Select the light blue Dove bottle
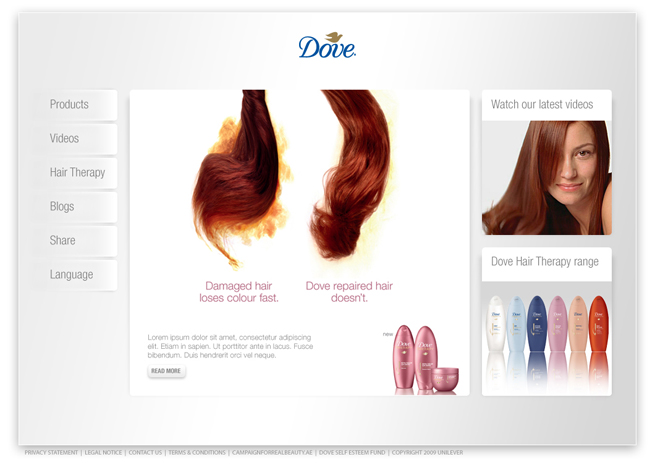 tap(516, 324)
